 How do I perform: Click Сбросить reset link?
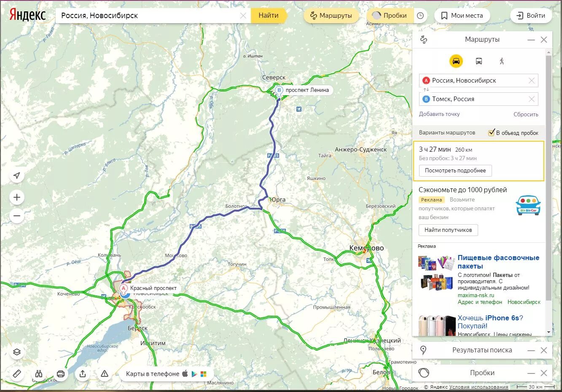[x=526, y=114]
